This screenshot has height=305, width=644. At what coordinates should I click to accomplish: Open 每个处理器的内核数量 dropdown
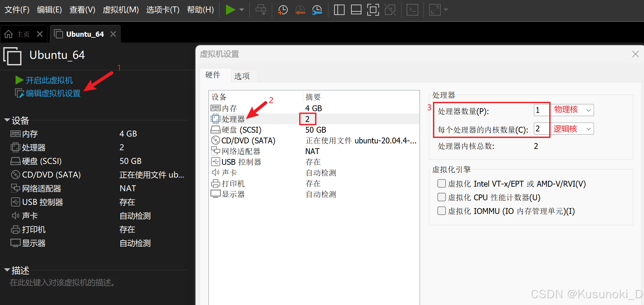[x=588, y=129]
